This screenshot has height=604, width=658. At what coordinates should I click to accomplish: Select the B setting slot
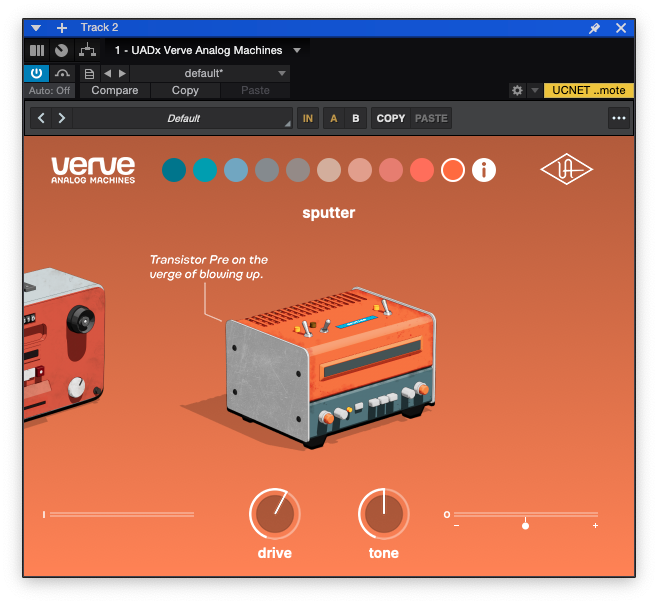pos(356,118)
